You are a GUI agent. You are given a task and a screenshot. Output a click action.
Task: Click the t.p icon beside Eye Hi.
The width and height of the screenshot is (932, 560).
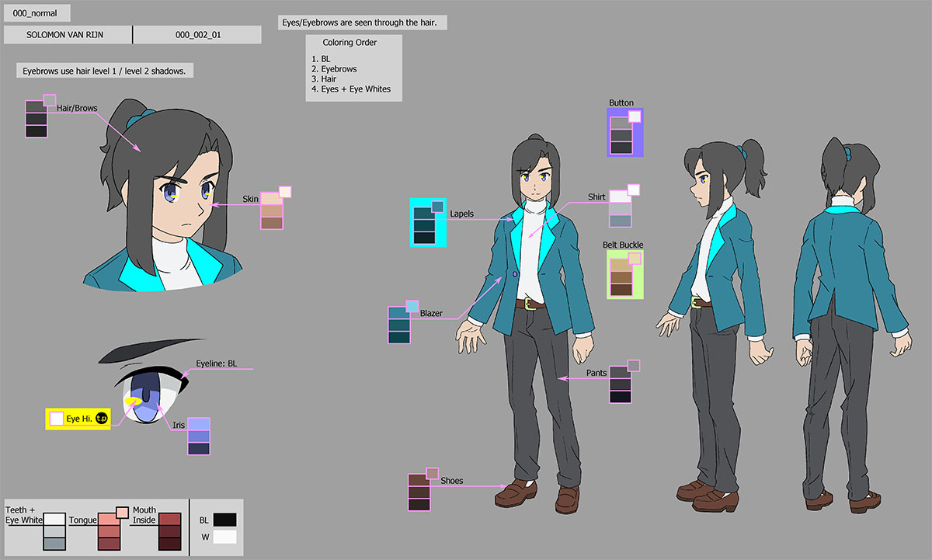(x=101, y=419)
